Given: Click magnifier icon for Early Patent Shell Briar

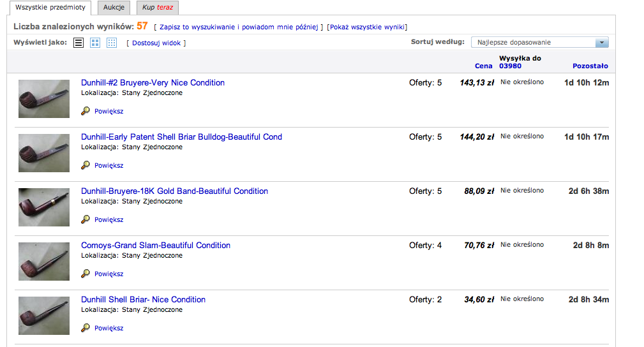Looking at the screenshot, I should click(86, 165).
